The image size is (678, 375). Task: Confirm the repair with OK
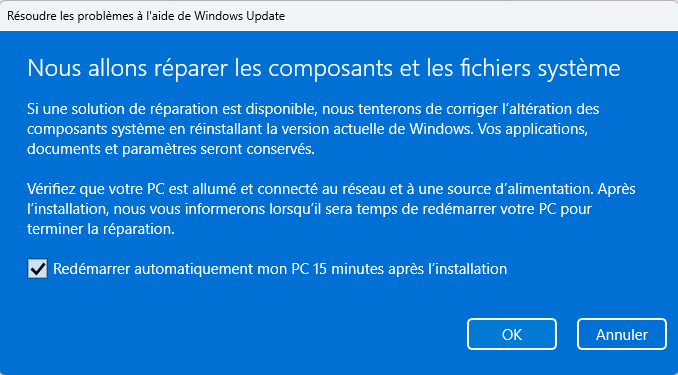(512, 334)
